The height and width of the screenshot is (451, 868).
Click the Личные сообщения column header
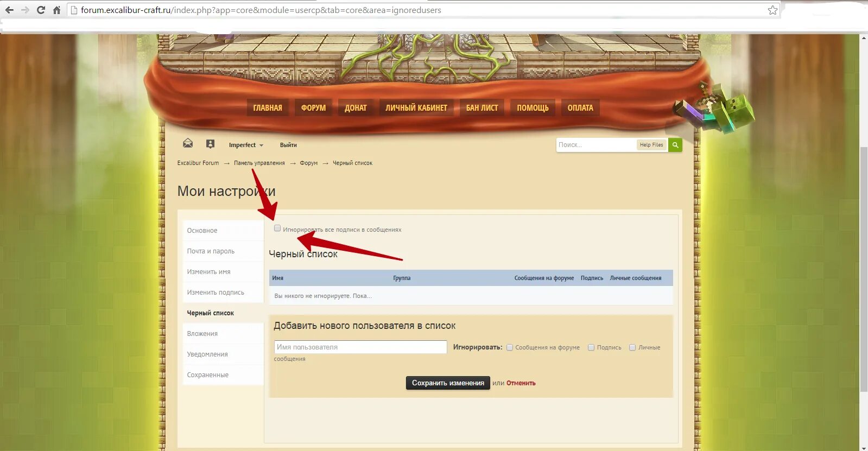click(x=636, y=278)
